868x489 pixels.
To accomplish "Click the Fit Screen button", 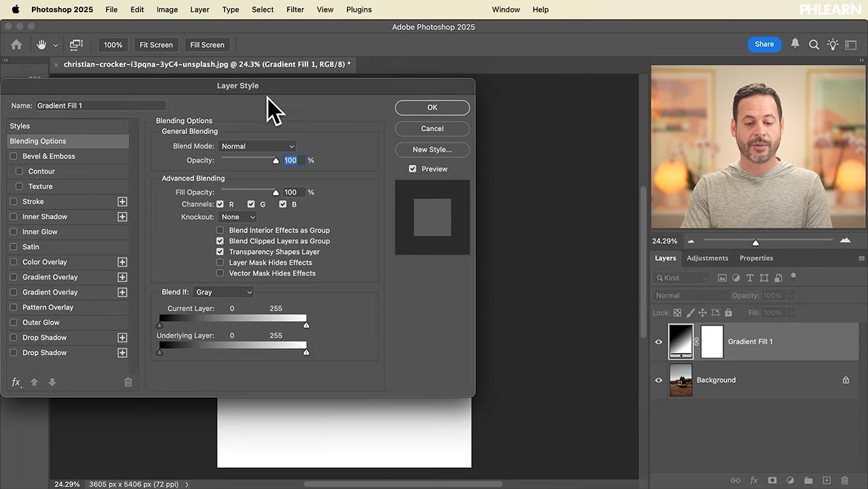I will click(156, 45).
